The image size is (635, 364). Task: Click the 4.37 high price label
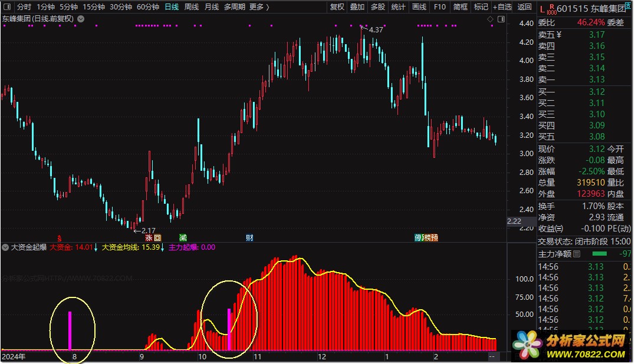coord(376,30)
